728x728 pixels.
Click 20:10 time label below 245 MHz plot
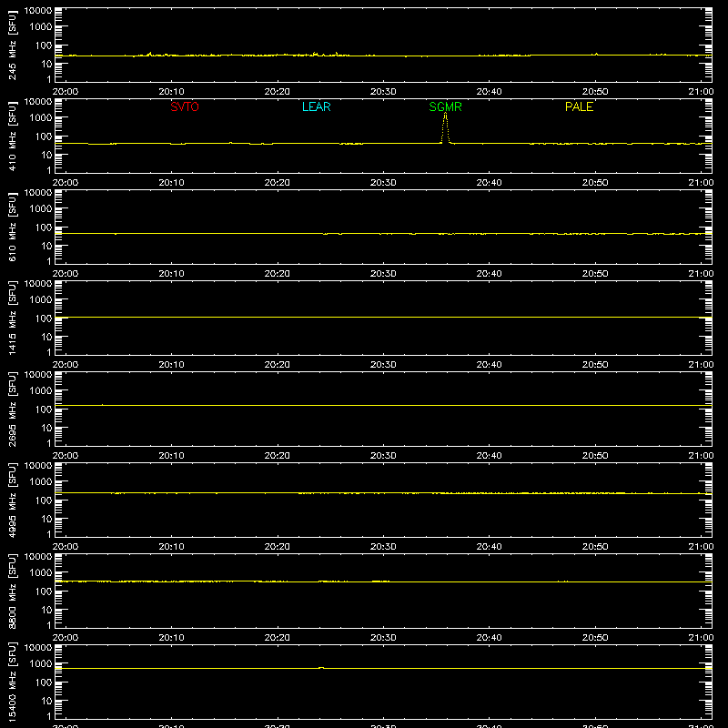tap(171, 92)
